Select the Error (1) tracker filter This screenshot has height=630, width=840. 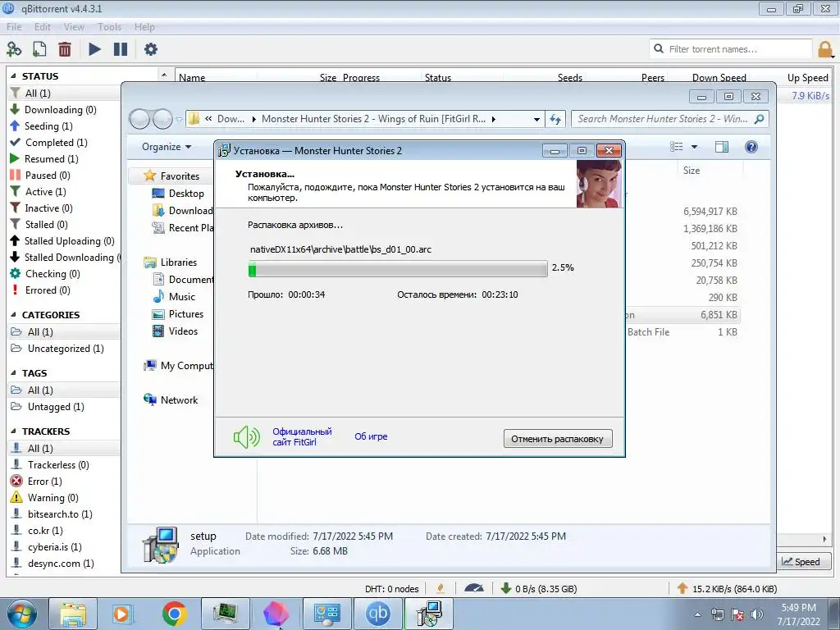point(44,482)
